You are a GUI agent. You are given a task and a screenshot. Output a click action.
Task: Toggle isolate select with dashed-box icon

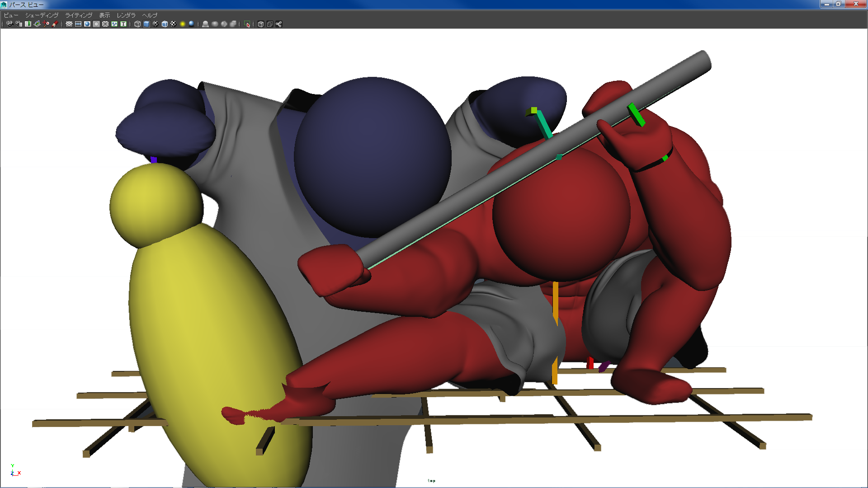[x=247, y=24]
